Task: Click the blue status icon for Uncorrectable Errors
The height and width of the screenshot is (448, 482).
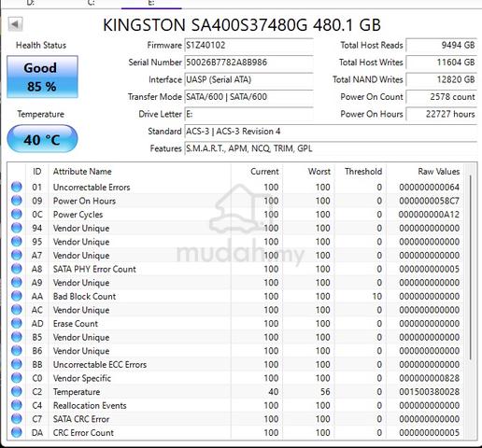Action: pos(17,187)
